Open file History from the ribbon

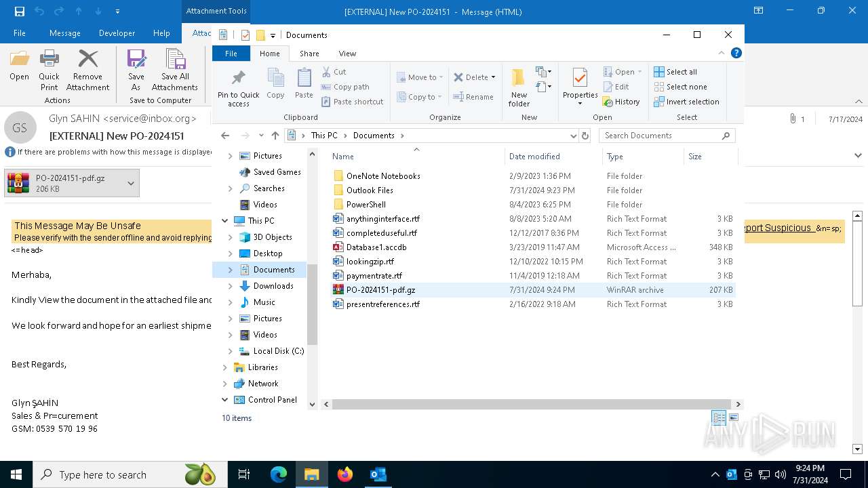621,102
